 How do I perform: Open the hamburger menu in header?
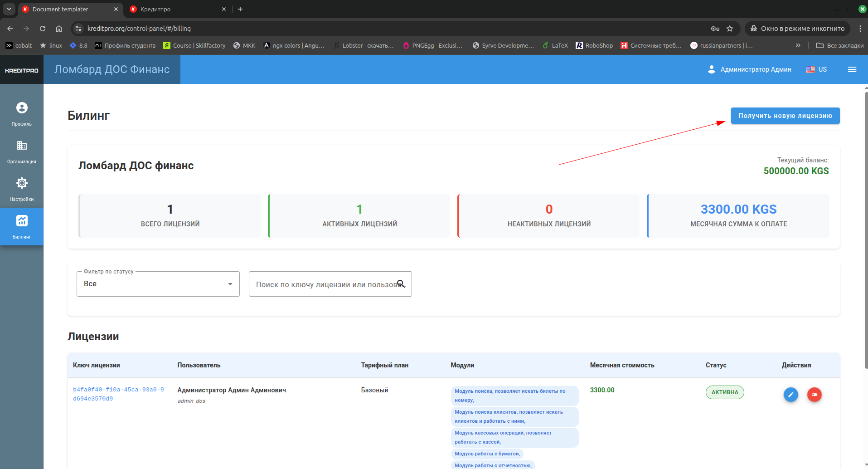click(x=852, y=69)
